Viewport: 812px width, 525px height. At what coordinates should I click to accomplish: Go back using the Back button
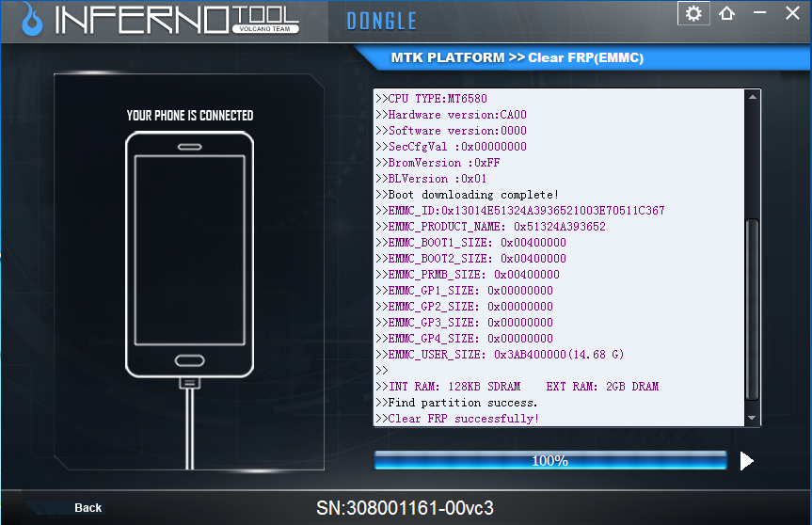[88, 508]
